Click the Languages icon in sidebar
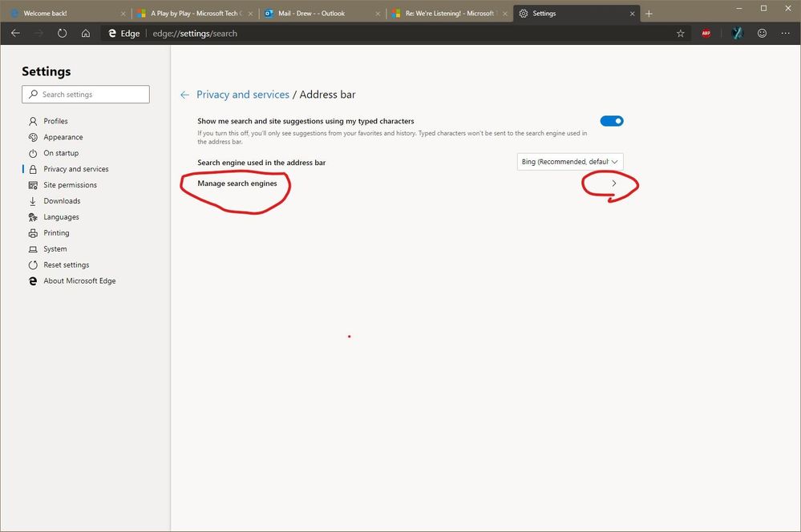Viewport: 801px width, 532px height. (33, 217)
